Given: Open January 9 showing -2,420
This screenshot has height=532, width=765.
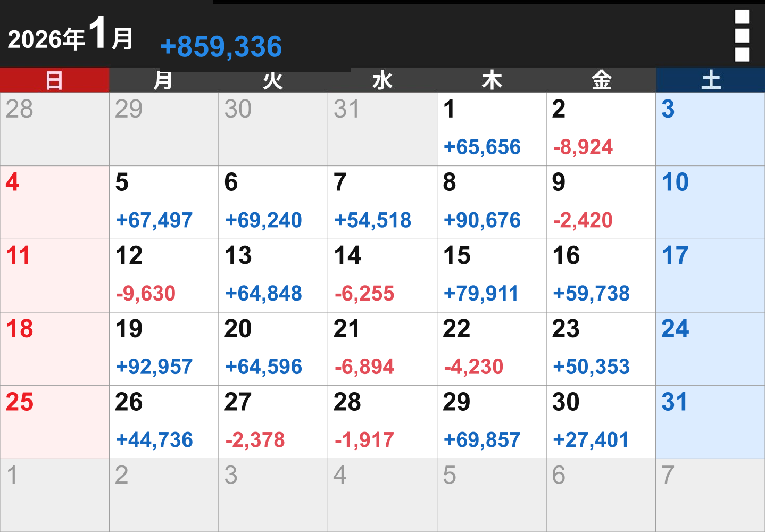Looking at the screenshot, I should pos(601,203).
